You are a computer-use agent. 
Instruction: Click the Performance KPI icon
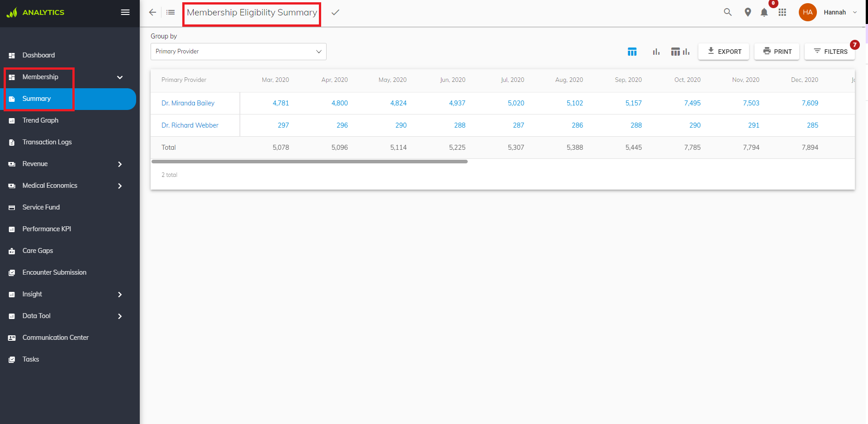(x=12, y=229)
